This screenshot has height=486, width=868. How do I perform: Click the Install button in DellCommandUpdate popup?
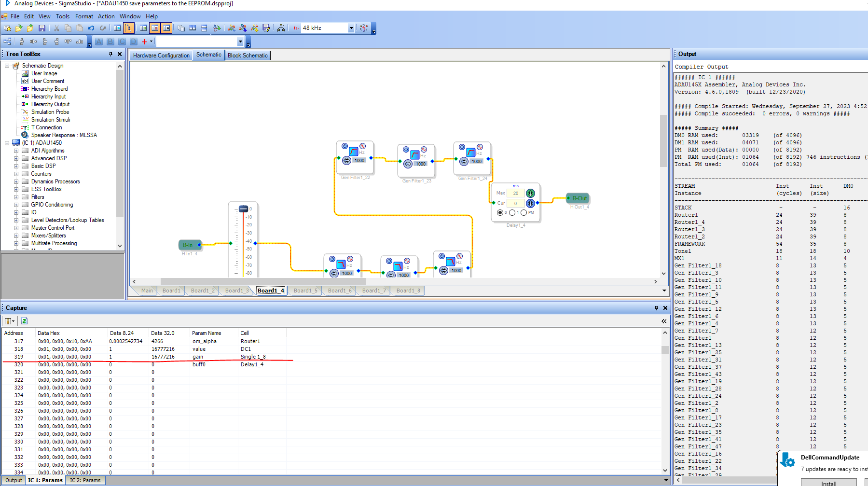coord(829,483)
